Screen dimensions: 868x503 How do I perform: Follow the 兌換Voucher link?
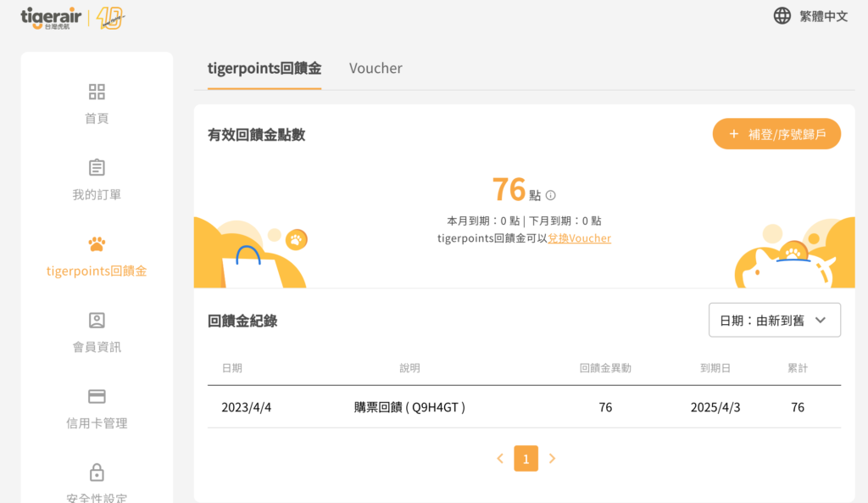(579, 238)
